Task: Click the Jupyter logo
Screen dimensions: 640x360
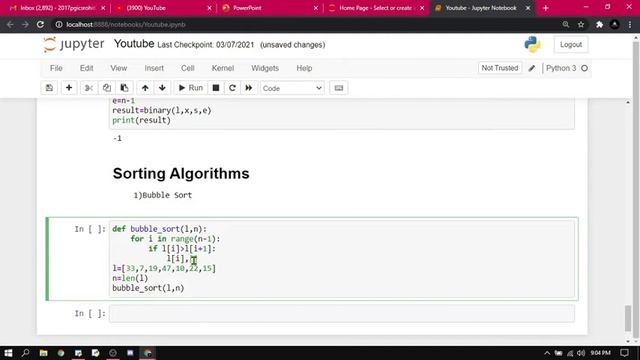Action: click(x=74, y=44)
